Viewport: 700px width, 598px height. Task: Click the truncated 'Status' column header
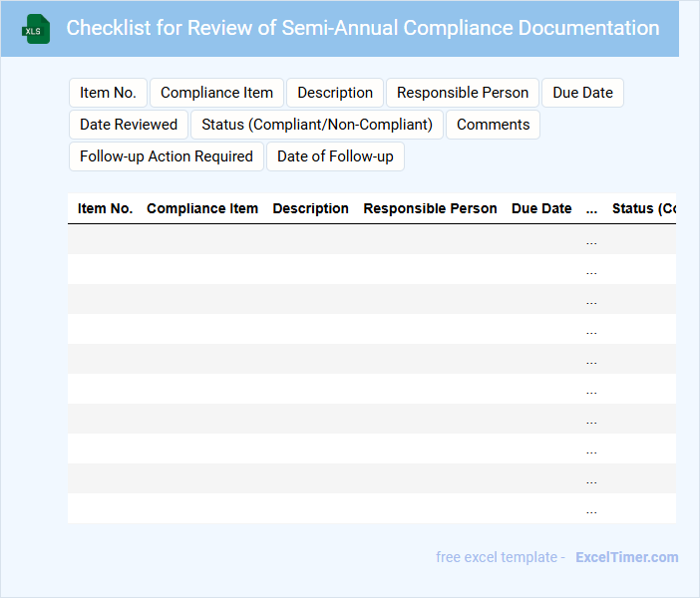pyautogui.click(x=643, y=208)
